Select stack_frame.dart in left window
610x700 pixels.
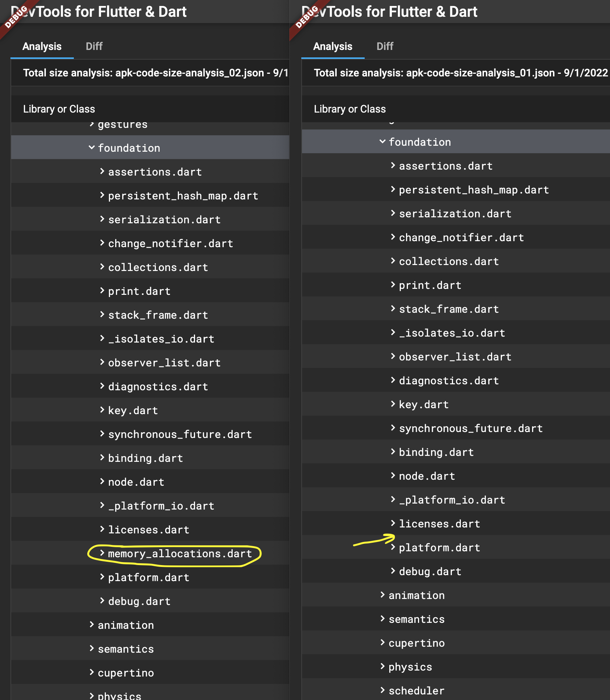(158, 315)
